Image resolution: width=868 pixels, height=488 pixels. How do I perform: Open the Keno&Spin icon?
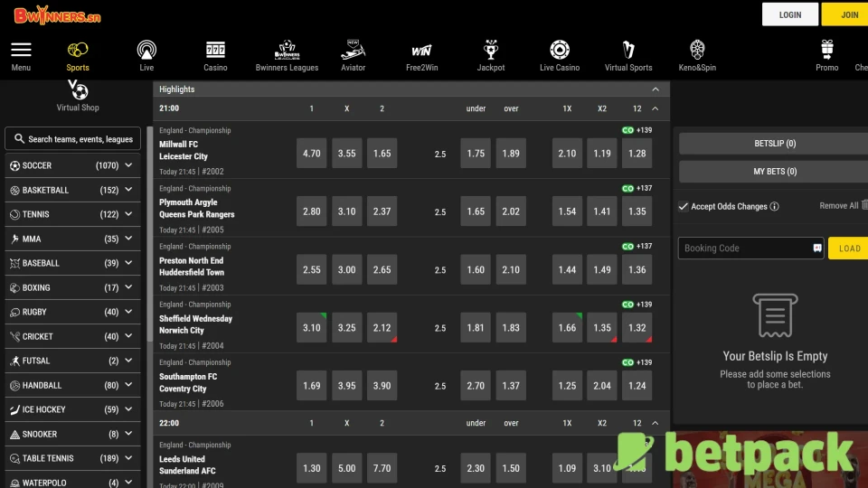(696, 50)
